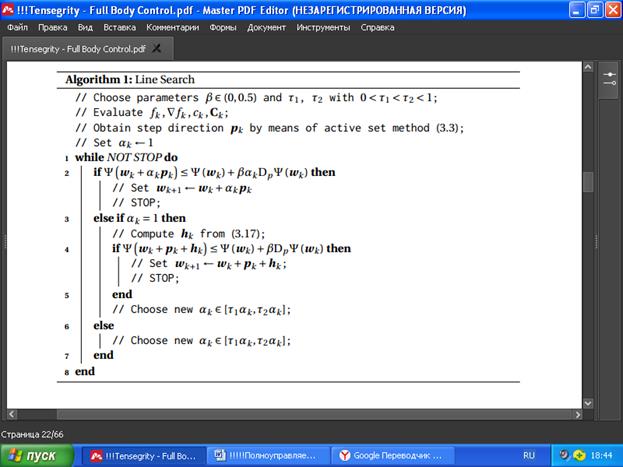Open the Правка menu
Screen dimensions: 623x467
coord(53,27)
